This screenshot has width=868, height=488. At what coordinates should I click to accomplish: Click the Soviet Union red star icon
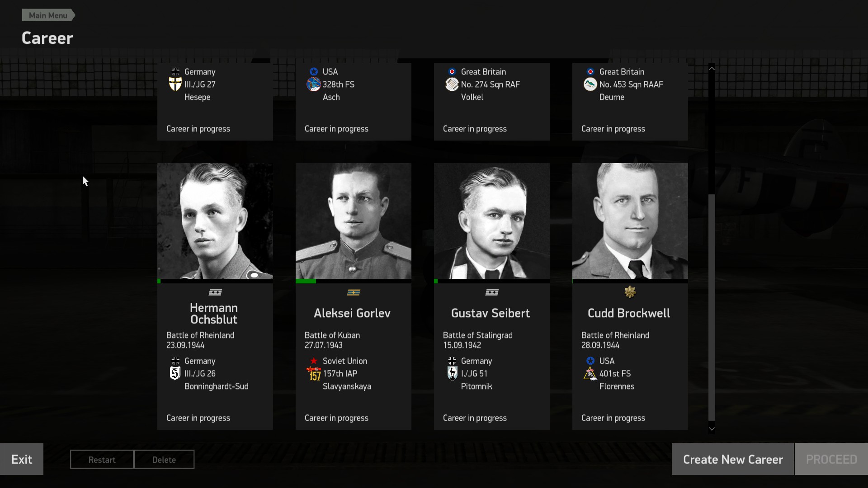pos(314,361)
